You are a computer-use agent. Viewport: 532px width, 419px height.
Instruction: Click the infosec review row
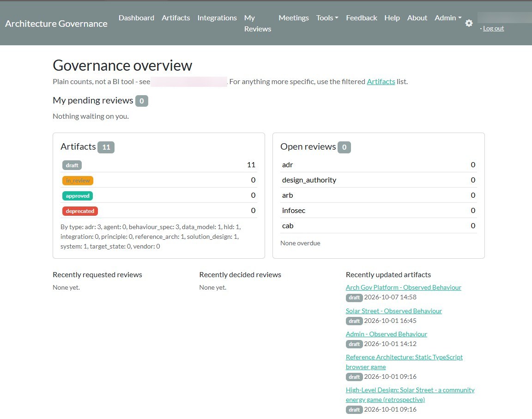(x=379, y=211)
